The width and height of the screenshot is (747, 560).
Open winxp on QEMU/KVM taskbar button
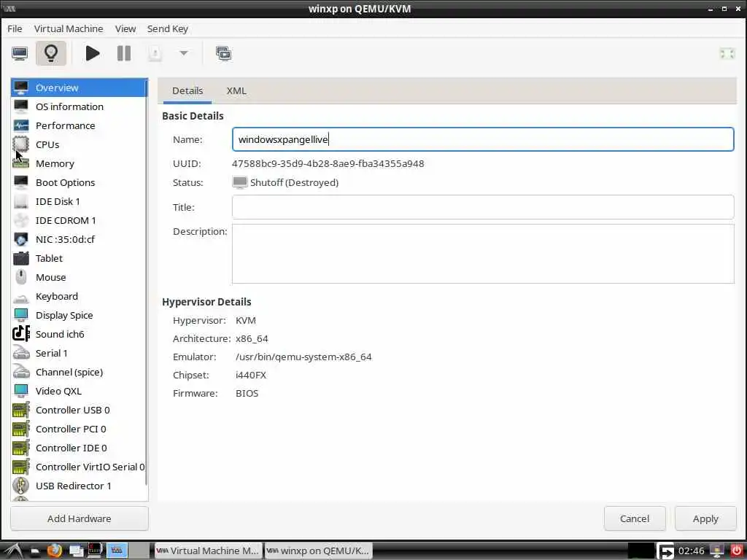(318, 551)
